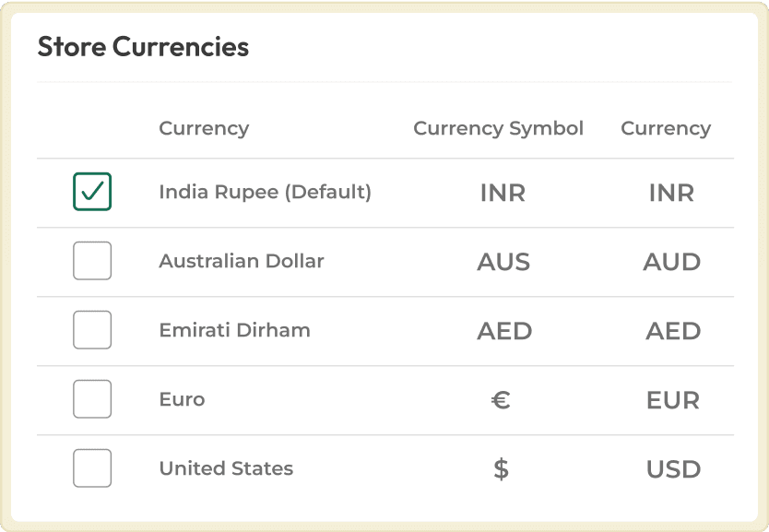Check the United States currency box
Screen dimensions: 769x532
pos(92,467)
